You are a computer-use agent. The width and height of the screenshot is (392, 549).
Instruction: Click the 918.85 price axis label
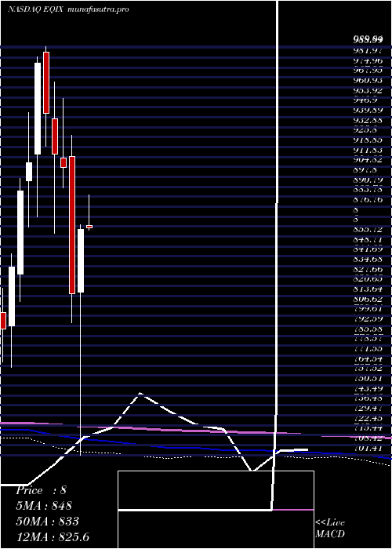tap(368, 140)
